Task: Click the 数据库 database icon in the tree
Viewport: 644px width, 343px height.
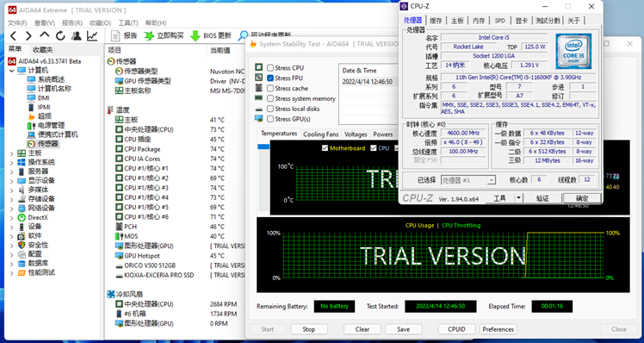Action: click(x=22, y=263)
